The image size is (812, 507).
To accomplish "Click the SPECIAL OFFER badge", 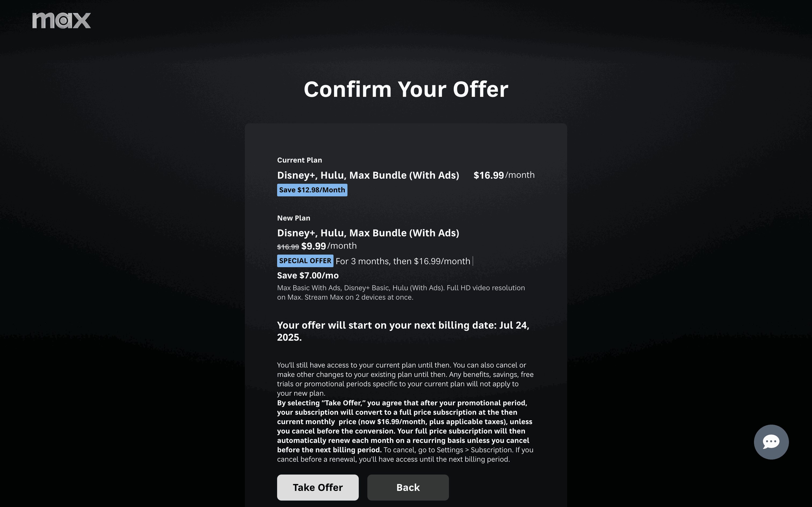I will click(x=305, y=261).
